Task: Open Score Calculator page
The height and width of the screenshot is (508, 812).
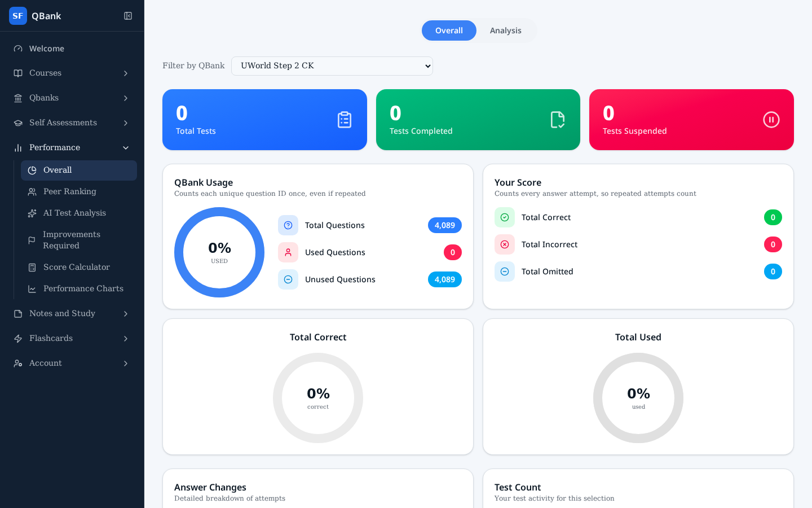Action: click(79, 268)
